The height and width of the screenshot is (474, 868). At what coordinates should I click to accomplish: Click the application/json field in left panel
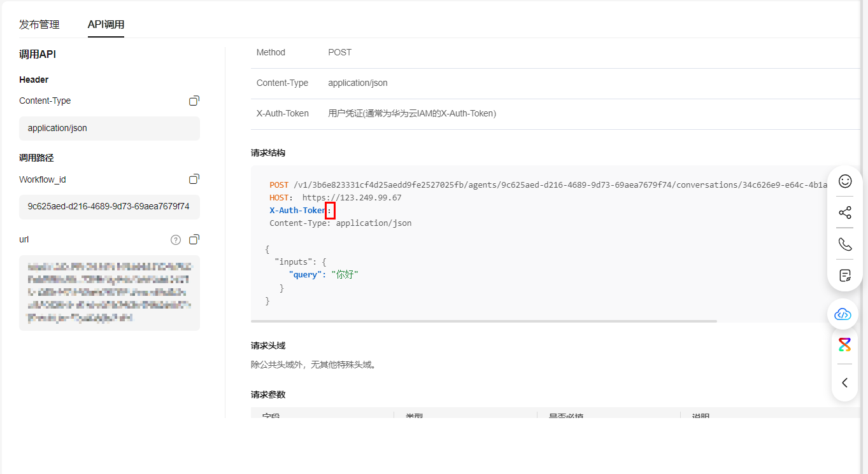tap(110, 128)
